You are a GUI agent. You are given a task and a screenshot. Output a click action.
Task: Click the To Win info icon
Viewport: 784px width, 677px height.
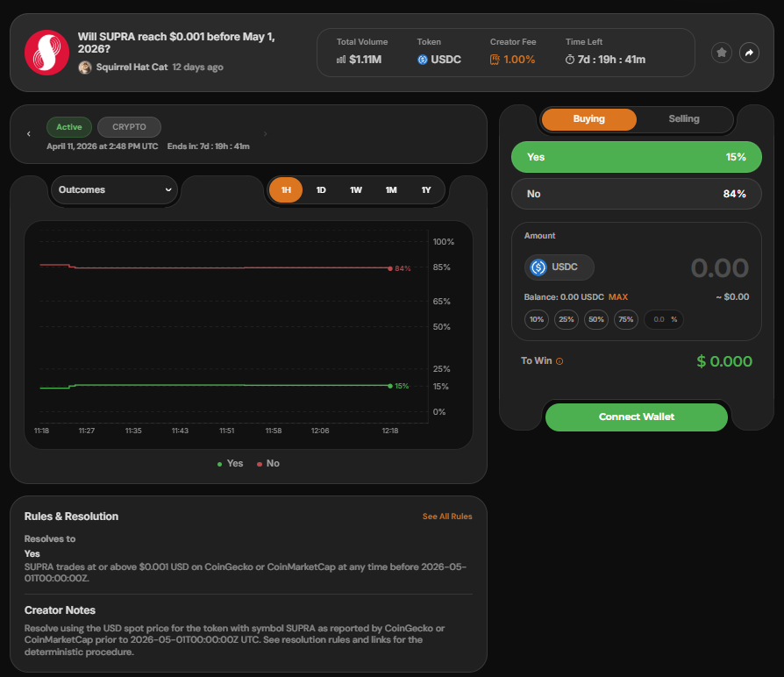tap(559, 361)
